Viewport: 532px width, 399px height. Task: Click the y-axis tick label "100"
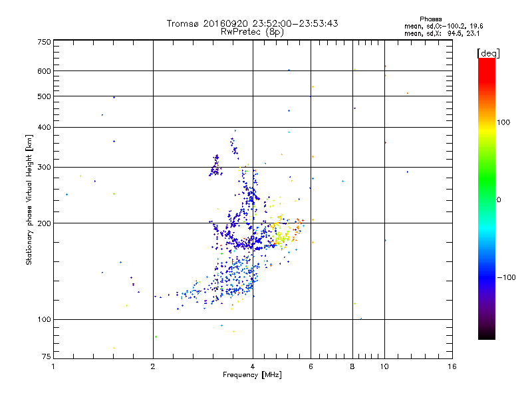pyautogui.click(x=44, y=319)
